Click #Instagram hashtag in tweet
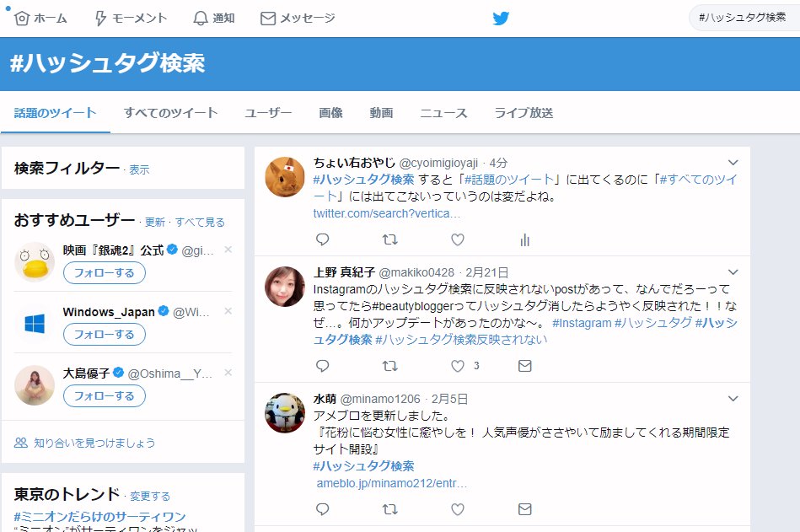This screenshot has height=532, width=800. 582,323
